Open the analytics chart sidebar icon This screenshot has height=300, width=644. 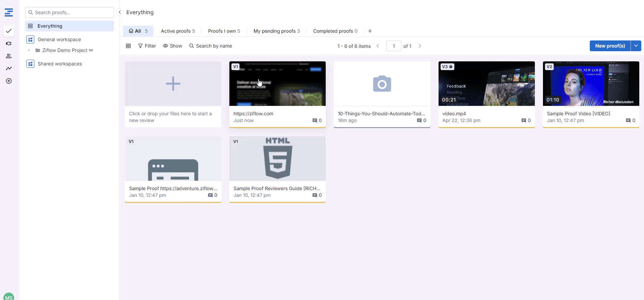pos(9,68)
